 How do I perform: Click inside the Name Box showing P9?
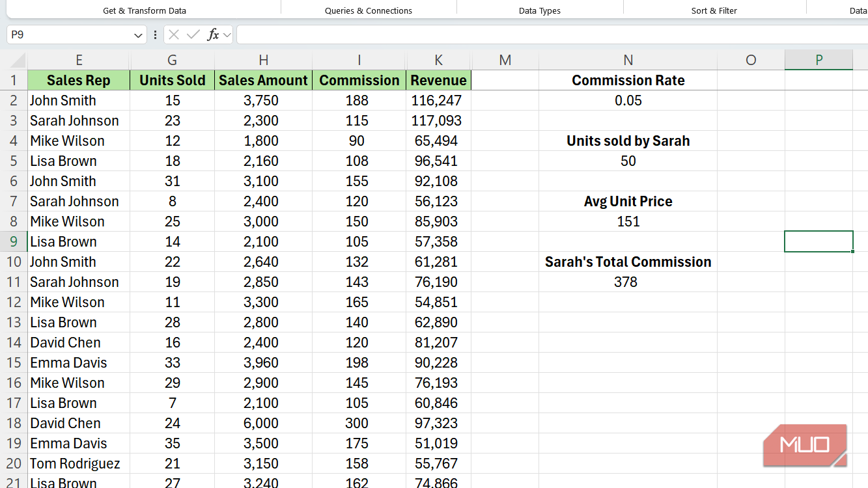(x=70, y=34)
